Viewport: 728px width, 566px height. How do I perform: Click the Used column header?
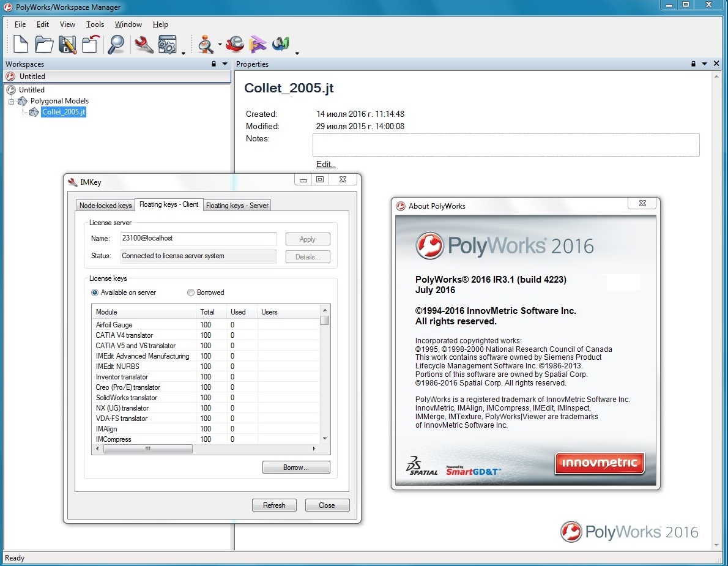(242, 312)
